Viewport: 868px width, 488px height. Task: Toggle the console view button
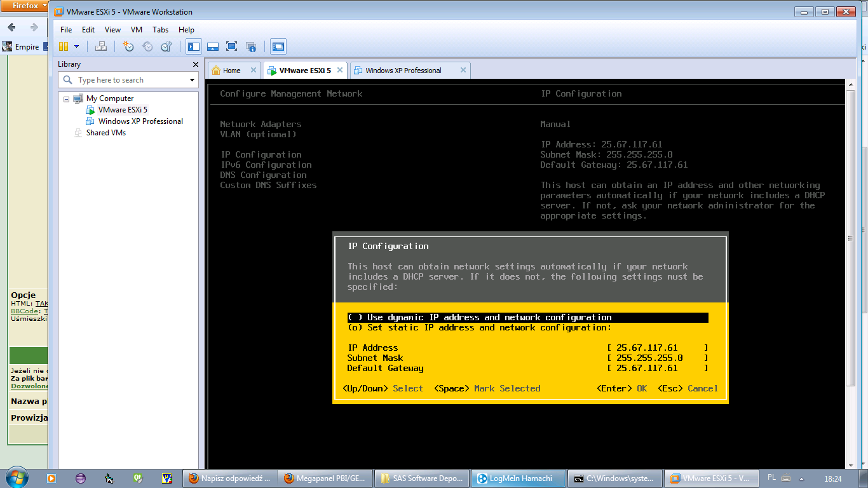[x=278, y=46]
